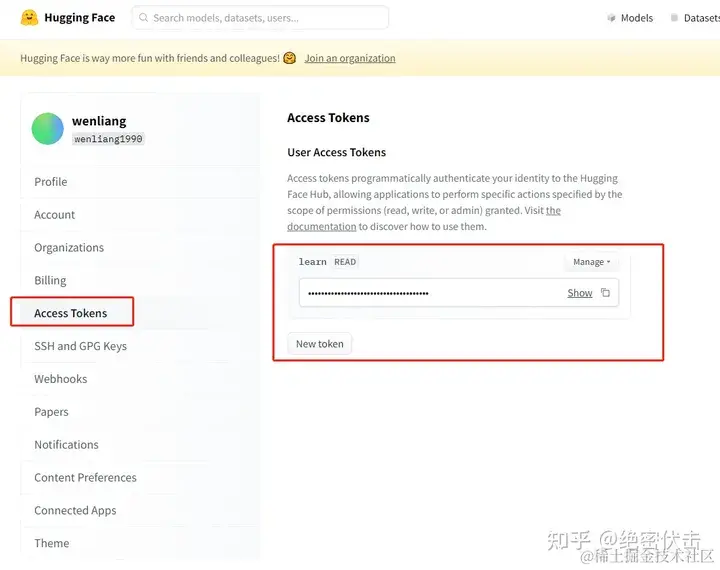Open the documentation link

(321, 227)
